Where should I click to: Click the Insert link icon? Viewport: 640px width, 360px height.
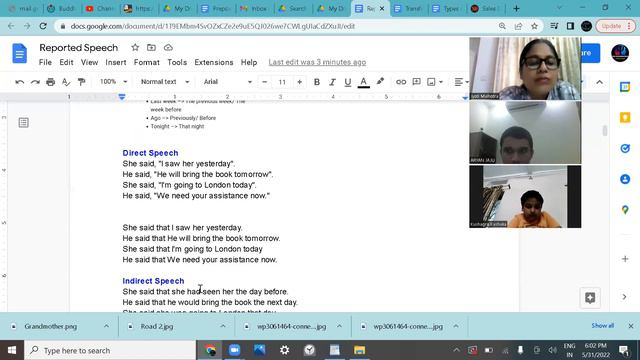pyautogui.click(x=401, y=82)
